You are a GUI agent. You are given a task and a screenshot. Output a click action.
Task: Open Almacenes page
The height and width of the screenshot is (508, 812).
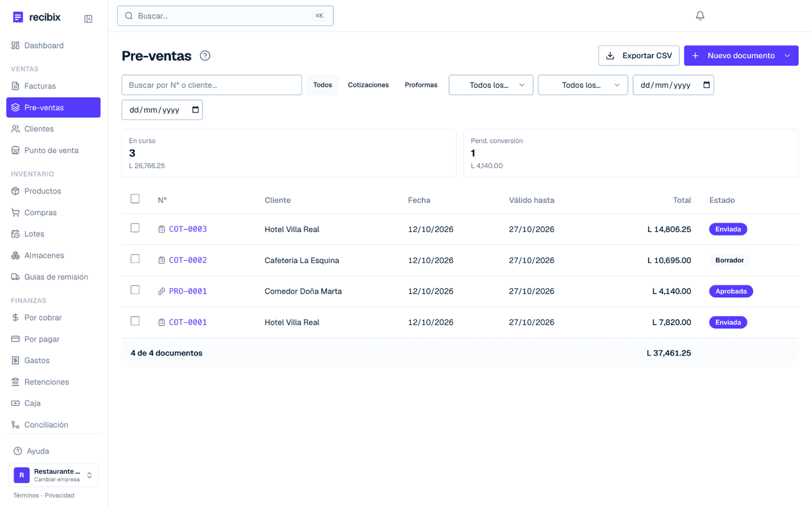tap(54, 256)
